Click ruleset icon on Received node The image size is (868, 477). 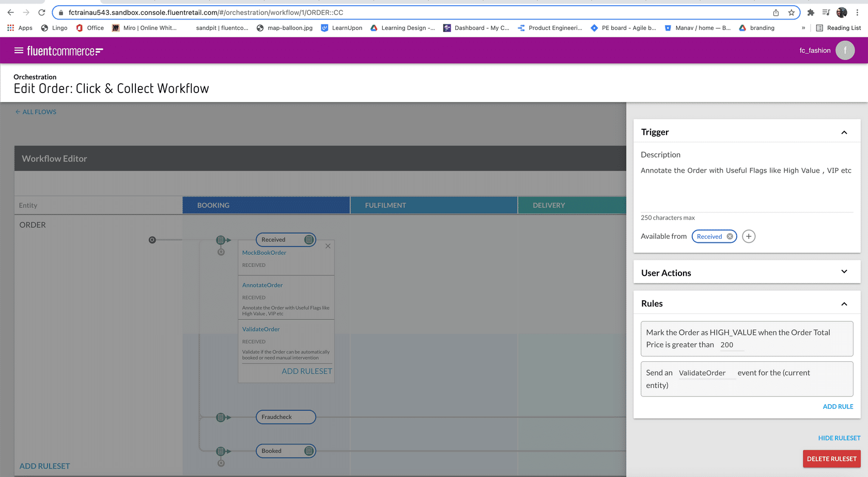tap(309, 240)
